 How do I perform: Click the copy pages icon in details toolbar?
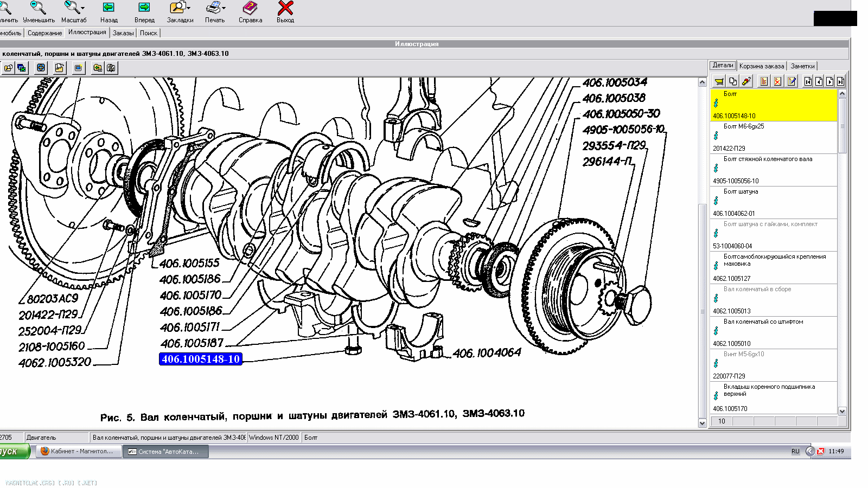click(733, 81)
